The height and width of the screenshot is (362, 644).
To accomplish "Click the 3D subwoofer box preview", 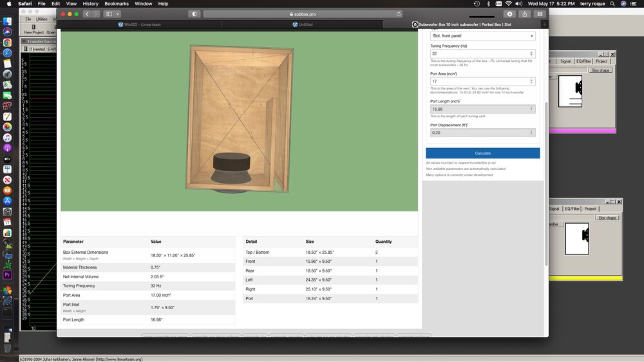I will click(x=240, y=121).
